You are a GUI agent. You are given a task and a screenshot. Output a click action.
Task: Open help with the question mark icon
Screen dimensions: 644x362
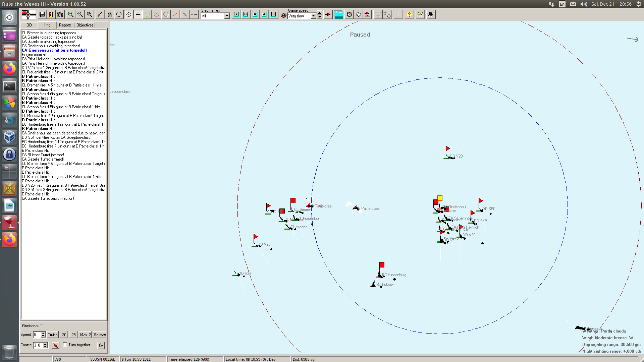[x=409, y=14]
